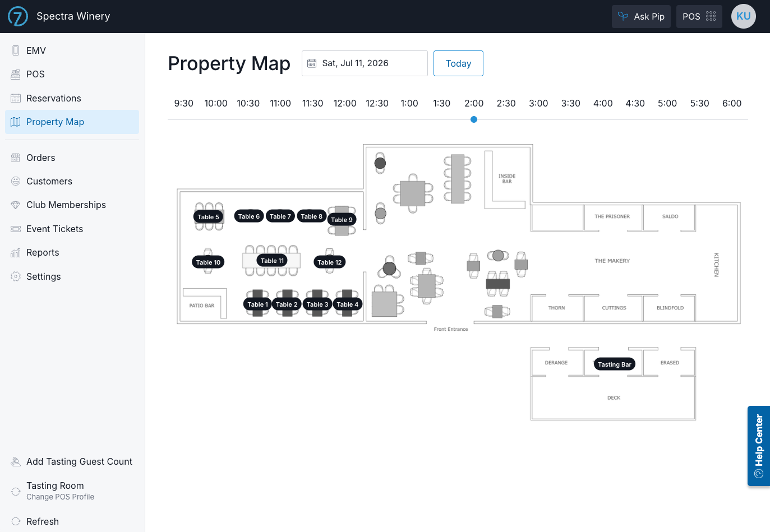Click THE MAKERY room label
Screen dimensions: 770x532
(x=612, y=261)
